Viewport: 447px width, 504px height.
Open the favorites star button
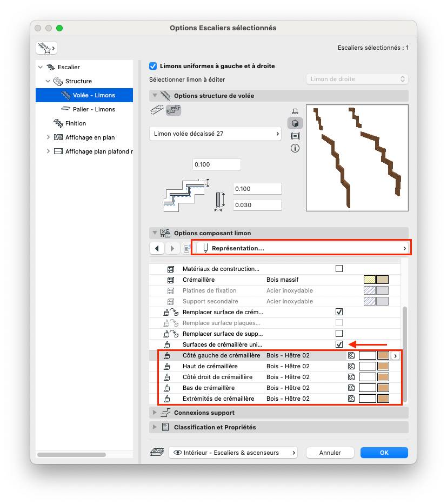(46, 48)
